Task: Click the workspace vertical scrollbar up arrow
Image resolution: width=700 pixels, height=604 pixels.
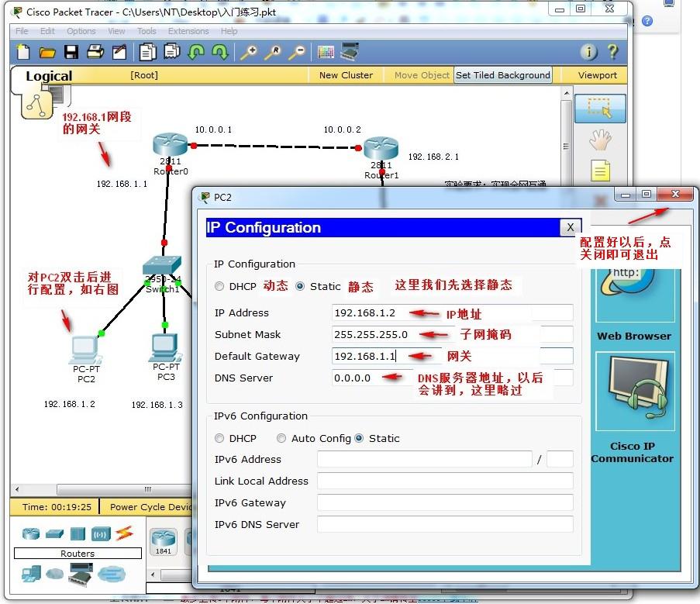Action: pos(566,93)
